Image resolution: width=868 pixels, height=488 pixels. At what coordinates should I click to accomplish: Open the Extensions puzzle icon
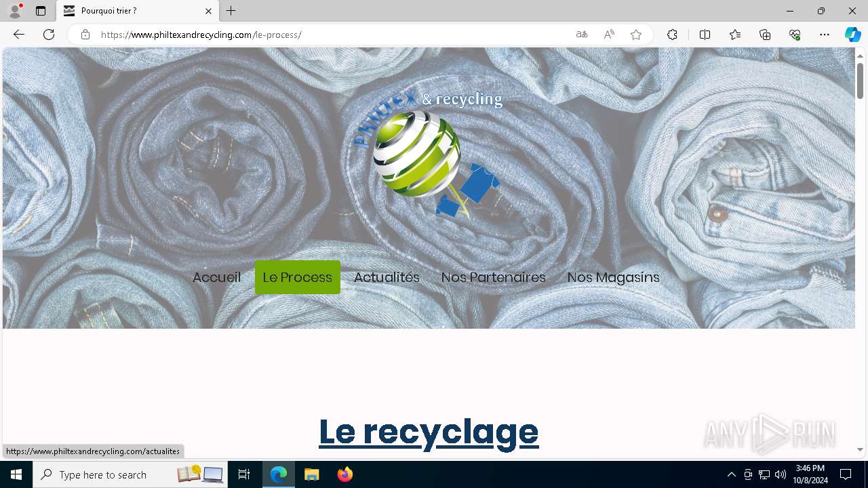[x=672, y=35]
